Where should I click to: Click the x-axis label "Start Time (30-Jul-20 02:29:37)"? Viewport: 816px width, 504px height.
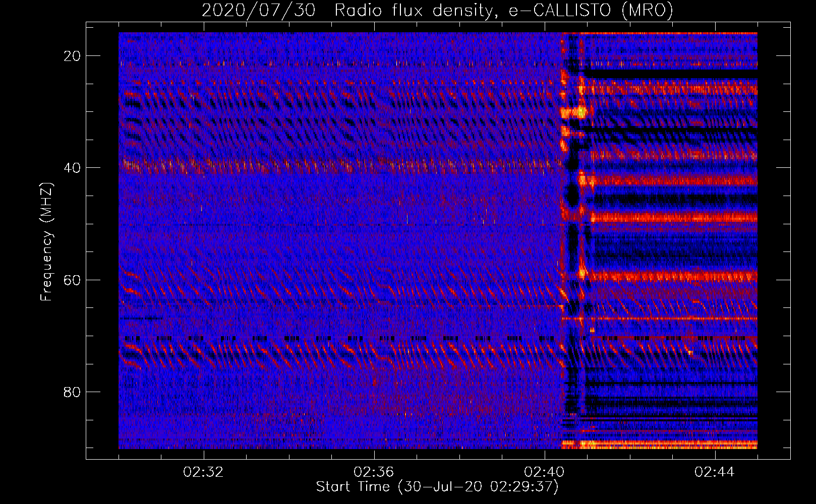pyautogui.click(x=437, y=487)
